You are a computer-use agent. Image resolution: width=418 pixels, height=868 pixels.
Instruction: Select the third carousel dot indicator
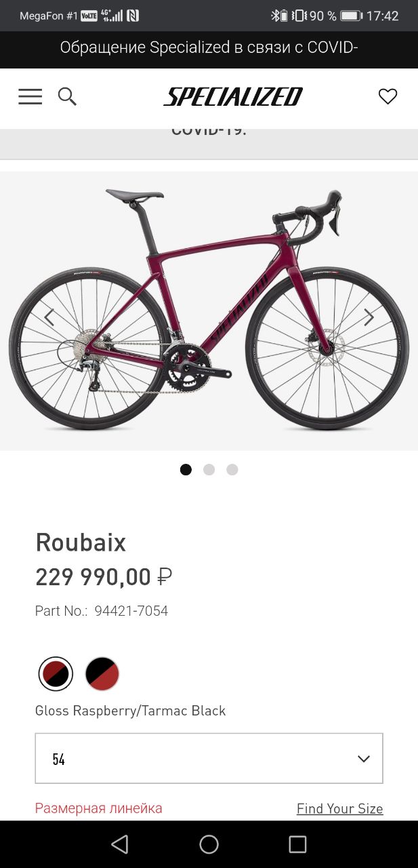pos(232,469)
